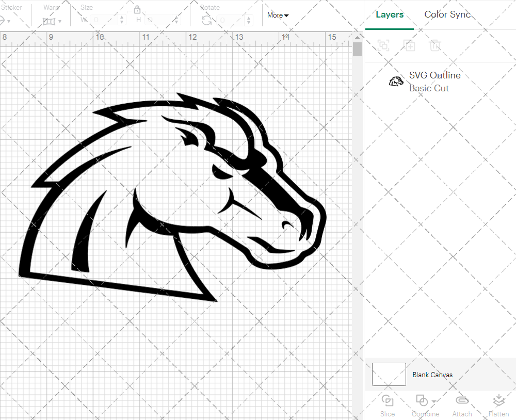Open the More dropdown
Image resolution: width=516 pixels, height=420 pixels.
[278, 15]
